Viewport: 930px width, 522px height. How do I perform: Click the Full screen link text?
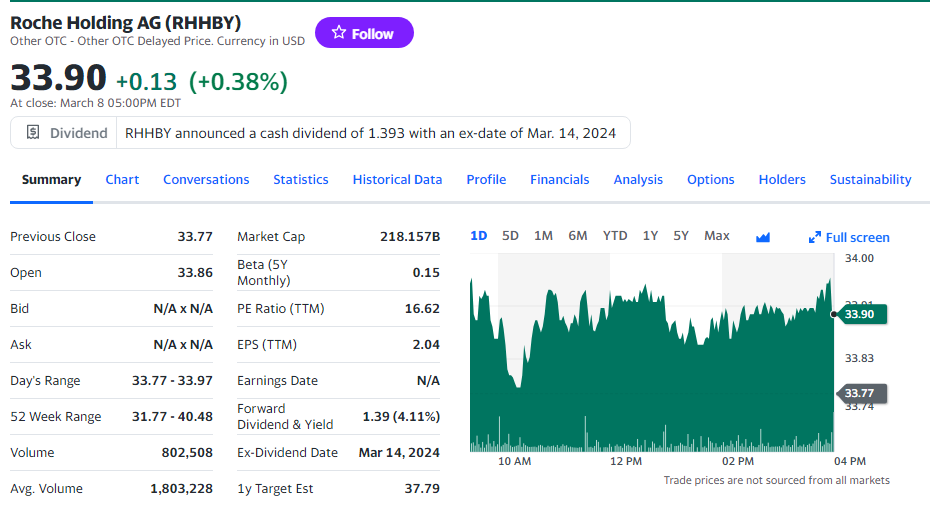[x=858, y=238]
